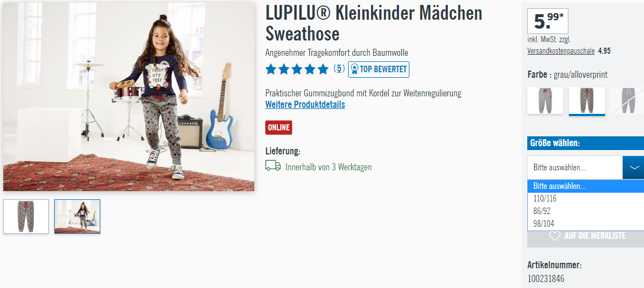Click the heart icon on Merkliste button

[x=555, y=236]
